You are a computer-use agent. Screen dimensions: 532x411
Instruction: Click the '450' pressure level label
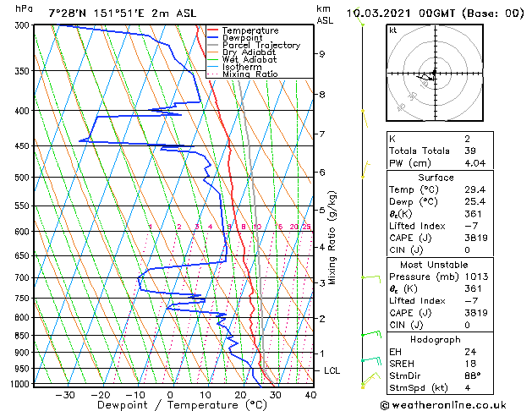coord(24,145)
